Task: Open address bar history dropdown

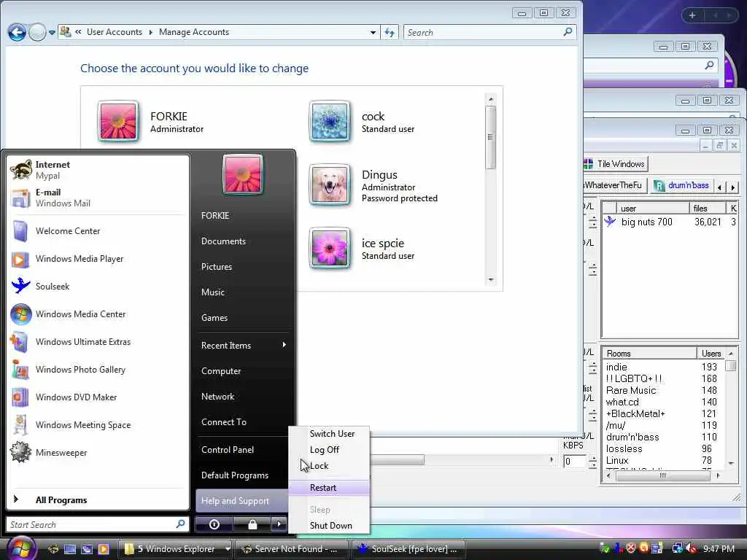Action: [373, 32]
